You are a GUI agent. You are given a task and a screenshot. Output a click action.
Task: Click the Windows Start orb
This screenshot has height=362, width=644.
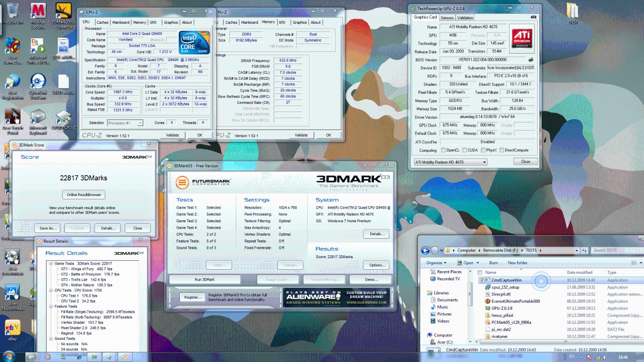pos(9,356)
